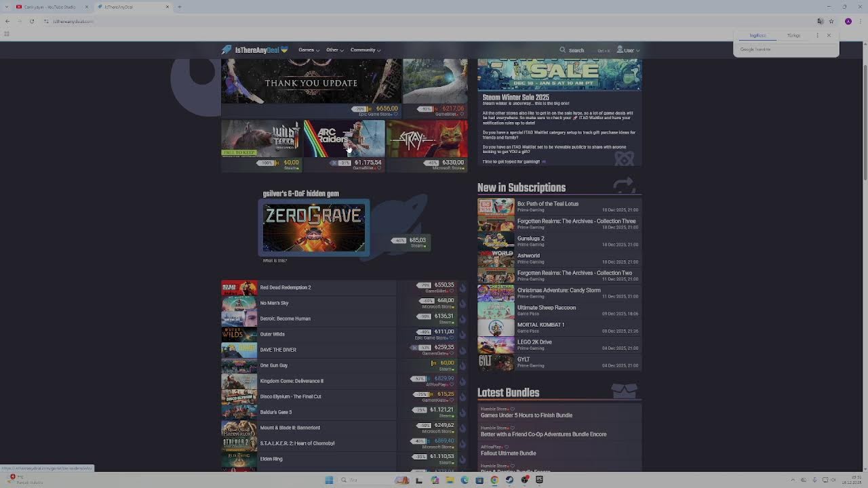Screen dimensions: 868x488
Task: Click flame icon for One Gun Guy
Action: click(x=462, y=365)
